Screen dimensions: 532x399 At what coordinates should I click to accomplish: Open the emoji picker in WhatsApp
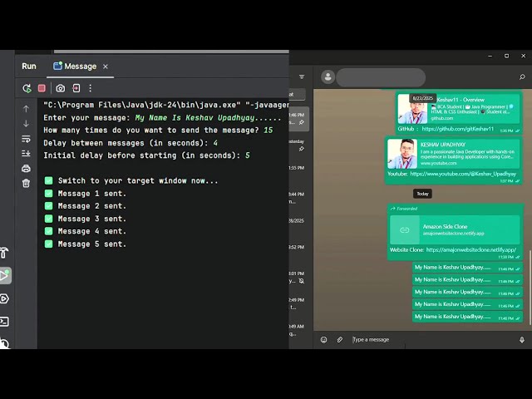point(323,340)
